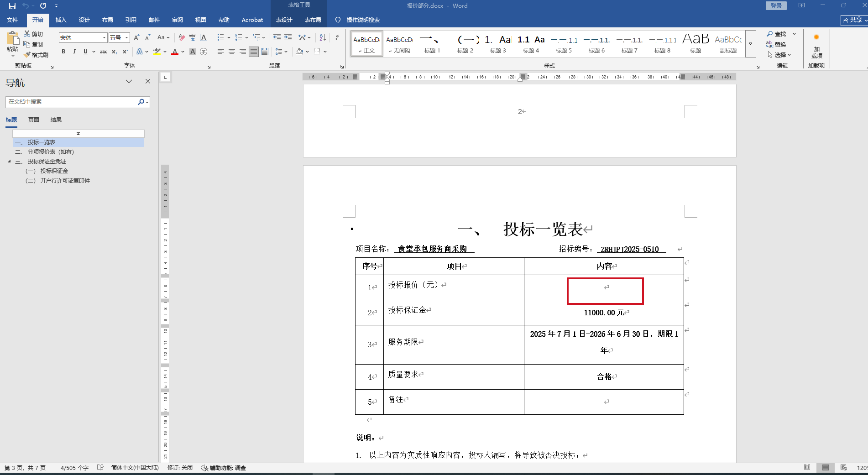Click the Phonetic Guide (wén) icon
This screenshot has height=475, width=868.
[193, 37]
